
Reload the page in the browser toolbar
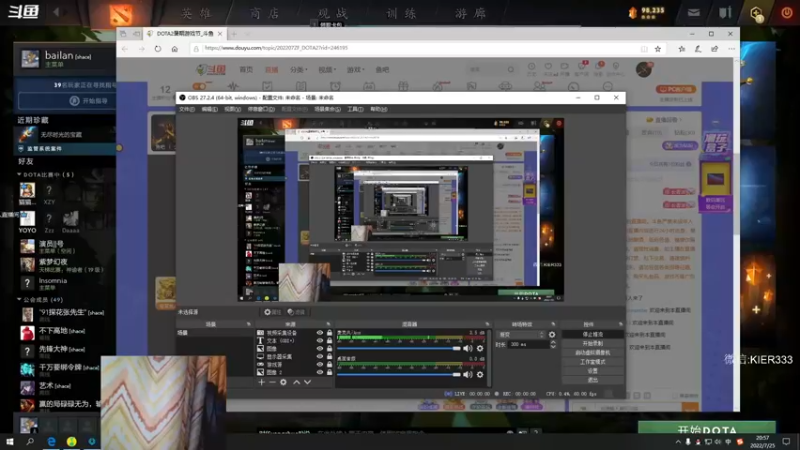tap(158, 48)
